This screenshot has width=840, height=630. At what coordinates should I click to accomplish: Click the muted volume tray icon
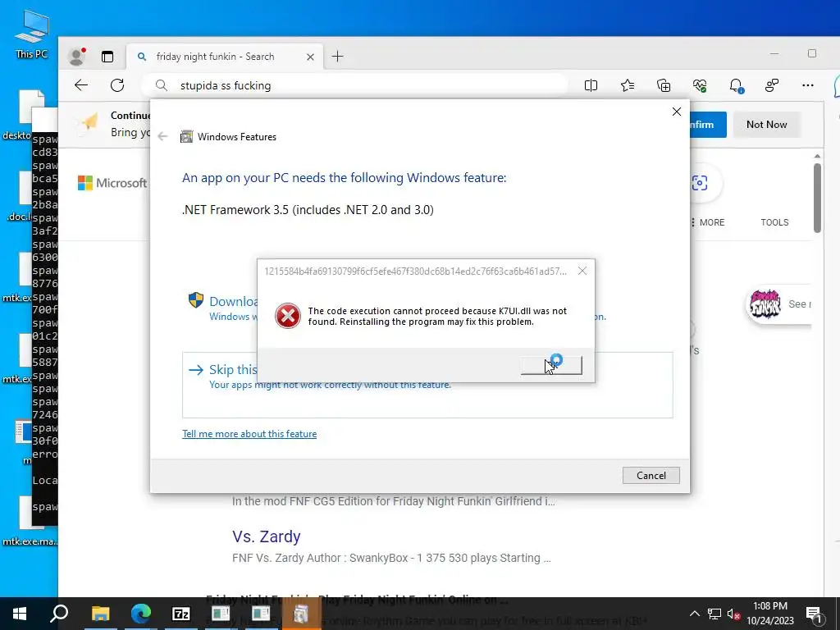(734, 614)
